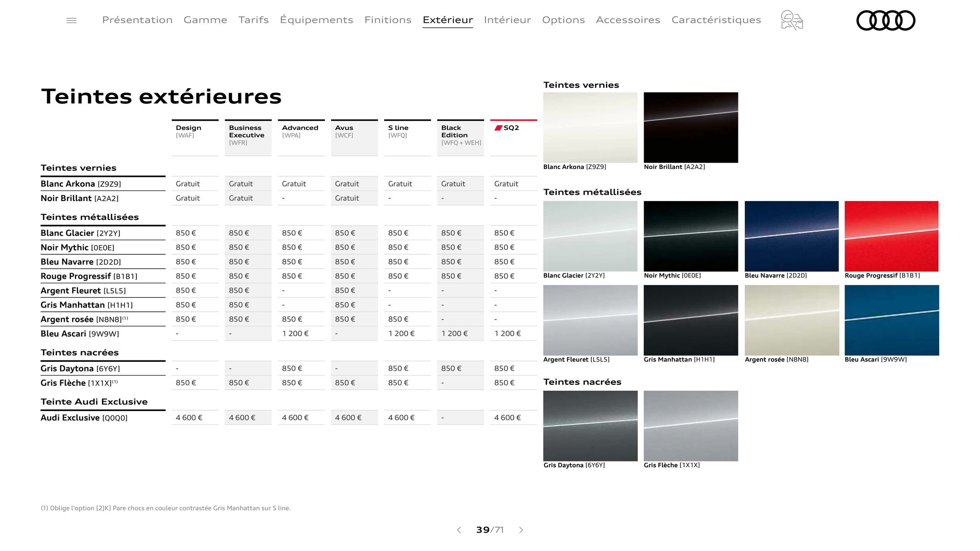Select the Argent rosée color swatch
Viewport: 980px width, 551px height.
792,320
